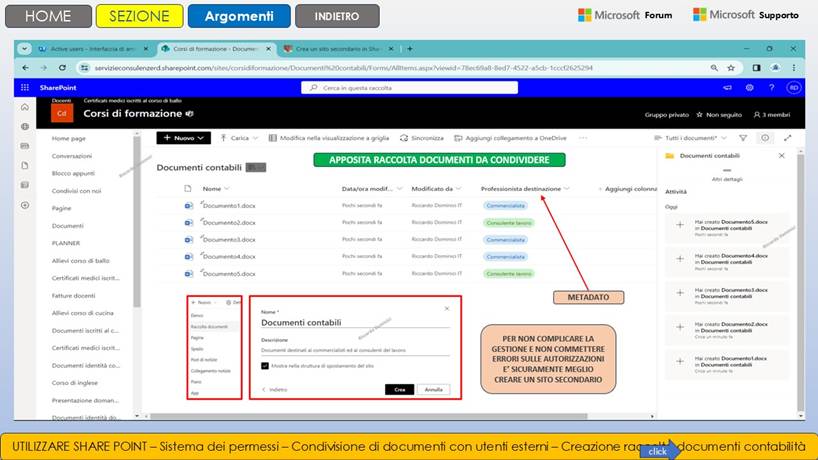818x460 pixels.
Task: Expand the Nuovo dropdown button
Action: coord(184,138)
